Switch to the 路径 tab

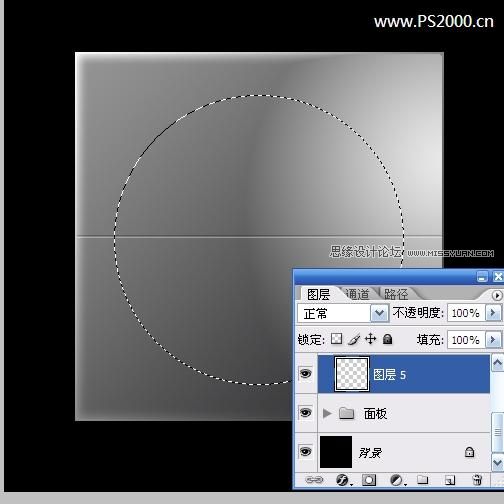pyautogui.click(x=396, y=294)
